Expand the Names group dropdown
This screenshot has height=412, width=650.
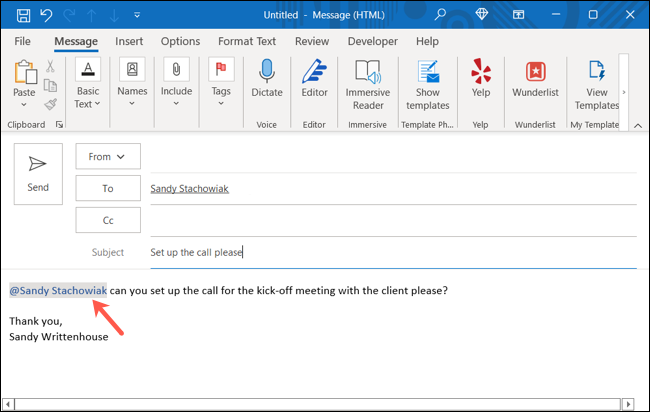[132, 83]
